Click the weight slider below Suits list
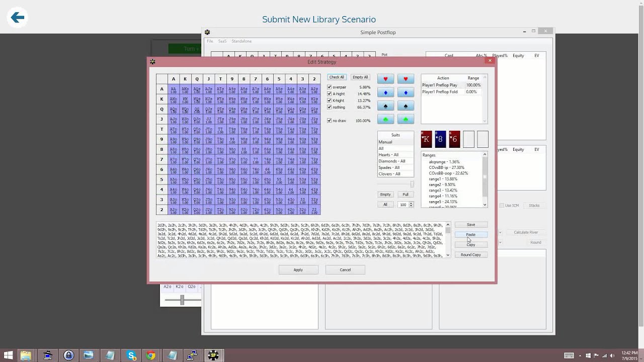The height and width of the screenshot is (362, 644). pyautogui.click(x=395, y=185)
